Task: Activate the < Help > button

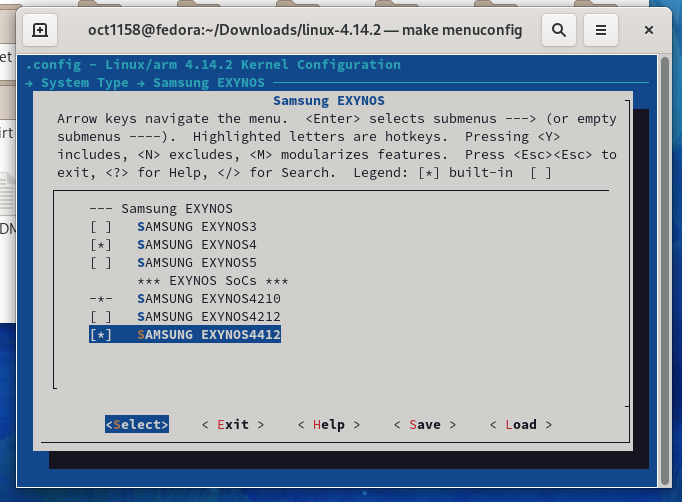Action: tap(329, 425)
